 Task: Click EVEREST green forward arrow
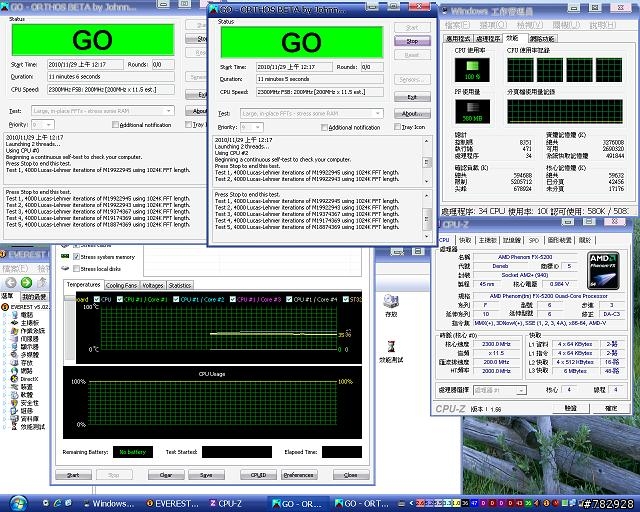(27, 282)
